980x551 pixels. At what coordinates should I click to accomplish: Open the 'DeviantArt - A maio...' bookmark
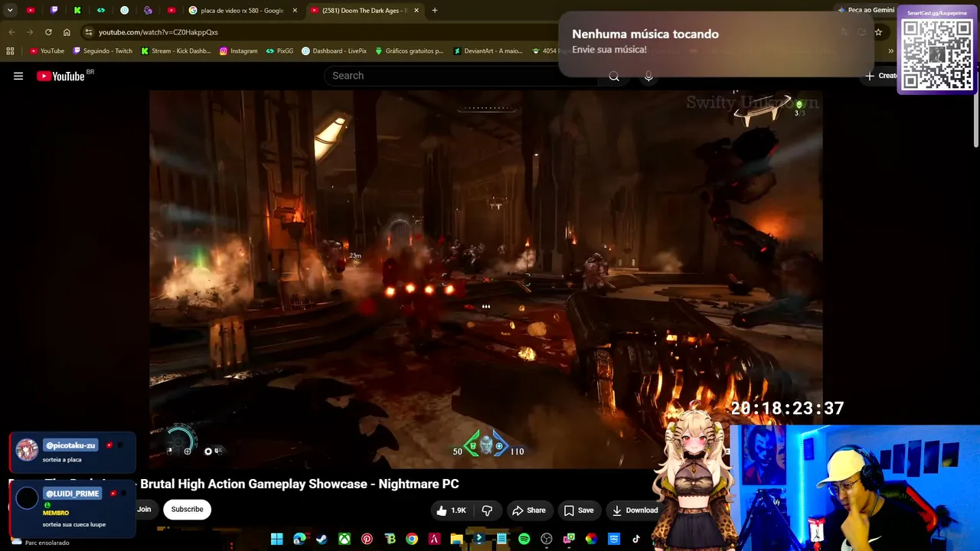click(488, 51)
